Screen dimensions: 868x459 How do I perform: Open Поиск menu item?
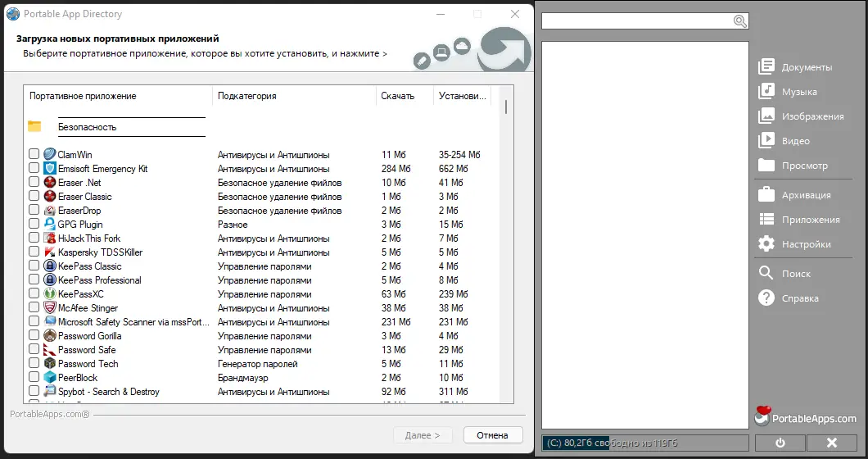(784, 273)
